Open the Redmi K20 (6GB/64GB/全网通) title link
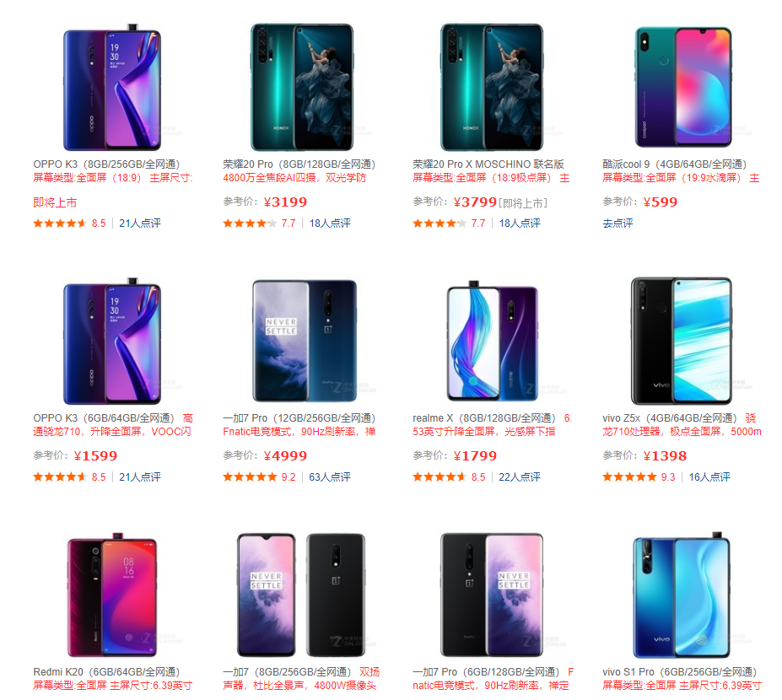 [x=106, y=671]
